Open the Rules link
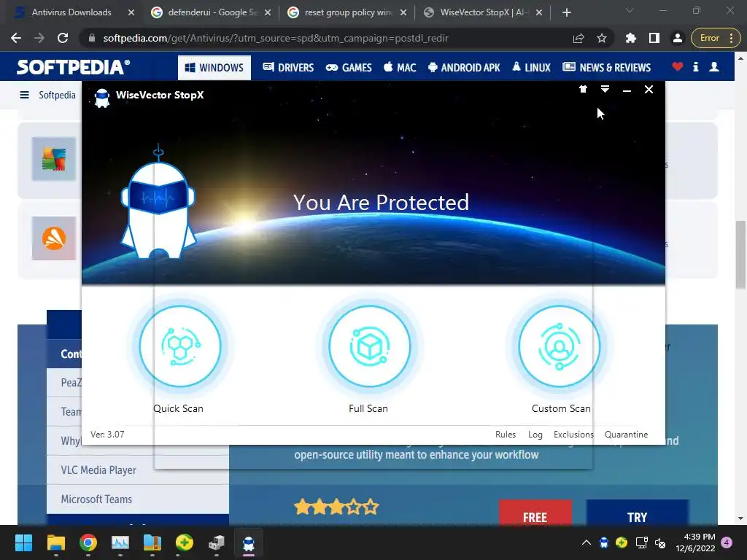This screenshot has height=560, width=747. tap(505, 435)
